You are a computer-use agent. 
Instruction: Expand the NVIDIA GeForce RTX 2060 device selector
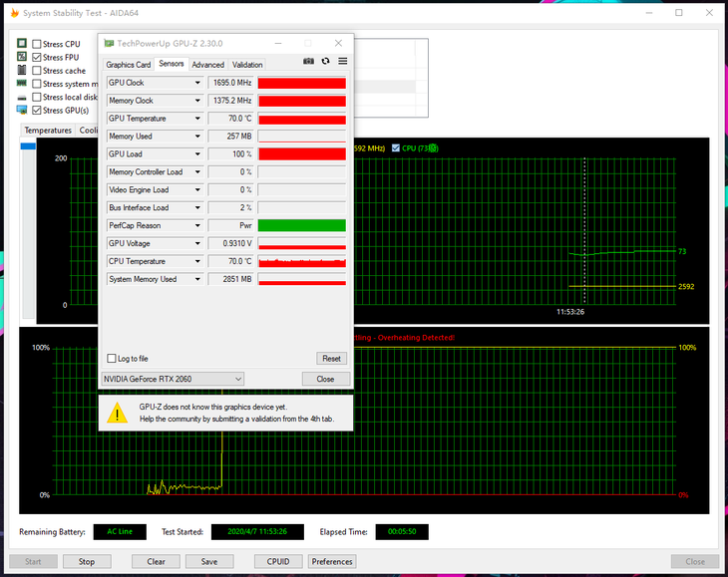click(237, 379)
